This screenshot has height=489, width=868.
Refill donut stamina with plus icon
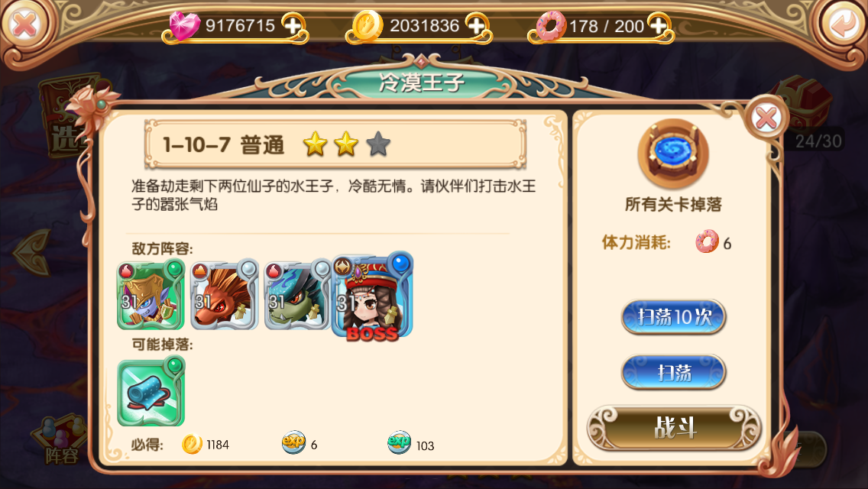pos(658,25)
